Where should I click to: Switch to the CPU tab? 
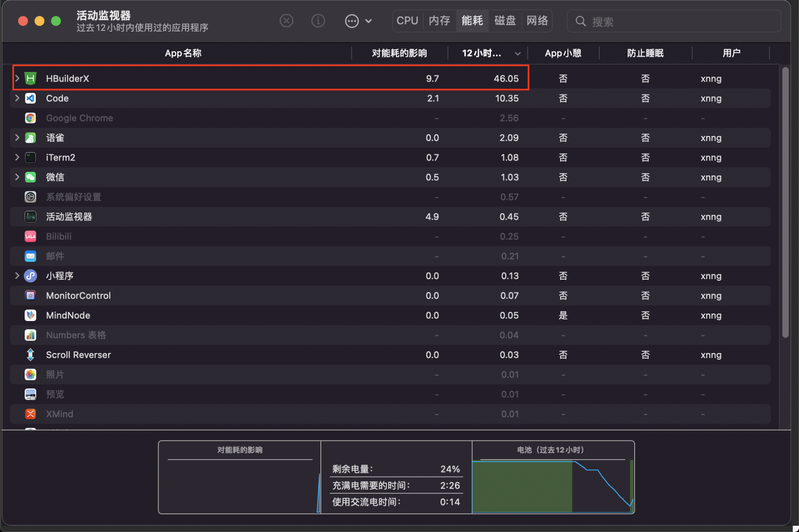(x=407, y=21)
